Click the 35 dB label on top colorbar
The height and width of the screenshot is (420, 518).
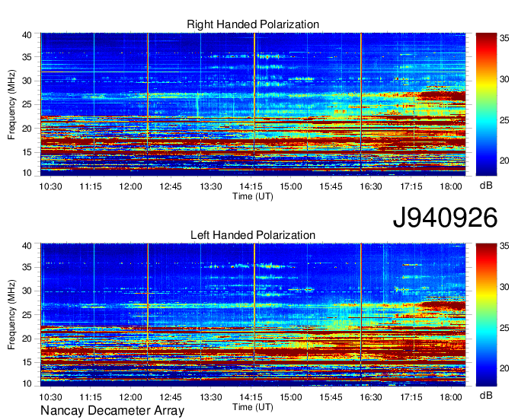(504, 38)
